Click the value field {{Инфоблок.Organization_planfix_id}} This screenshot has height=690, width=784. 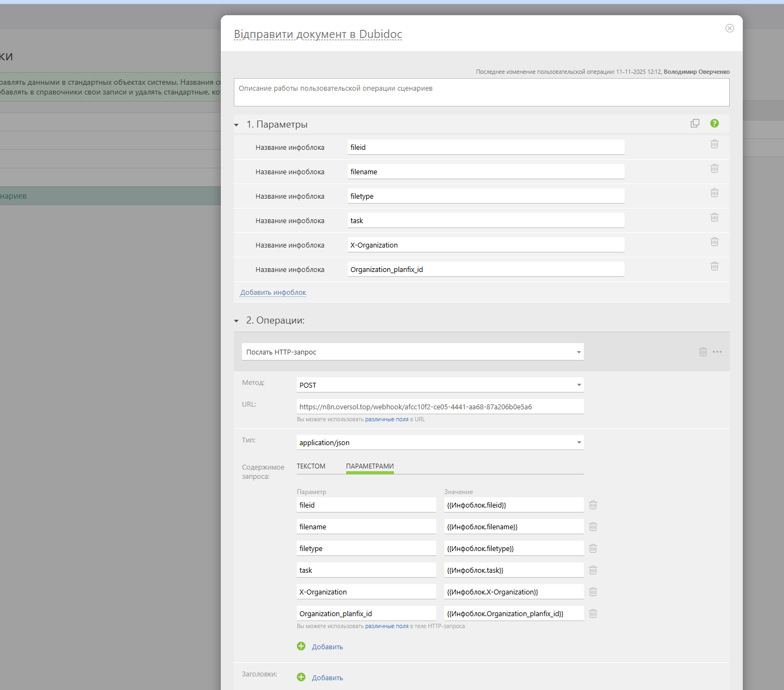pos(514,613)
